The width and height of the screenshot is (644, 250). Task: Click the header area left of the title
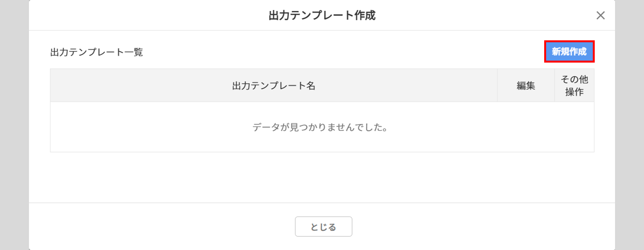point(145,15)
